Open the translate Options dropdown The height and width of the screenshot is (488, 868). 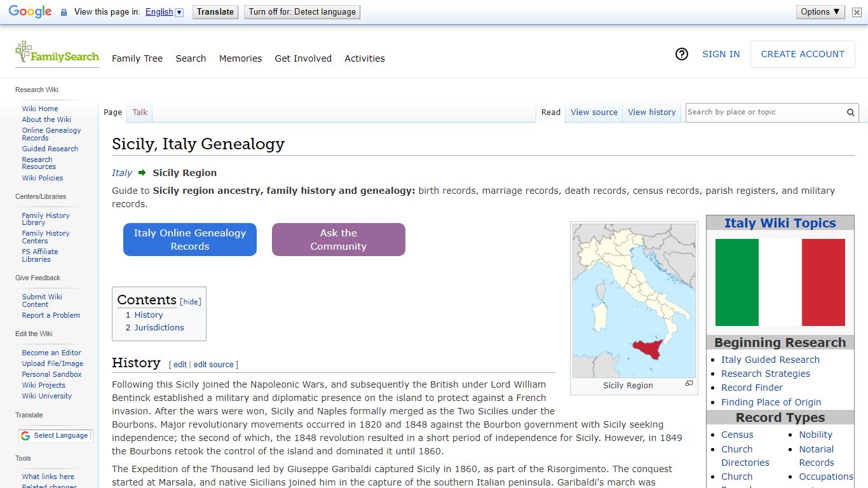point(820,11)
